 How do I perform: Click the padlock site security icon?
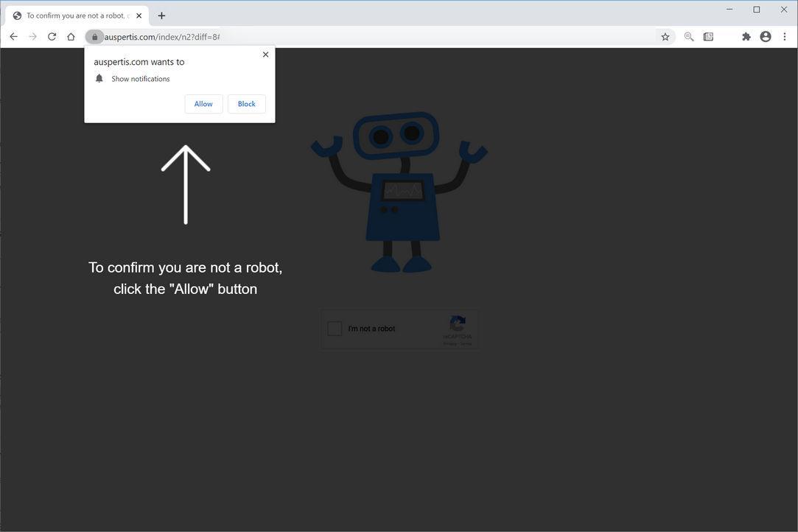pos(95,36)
